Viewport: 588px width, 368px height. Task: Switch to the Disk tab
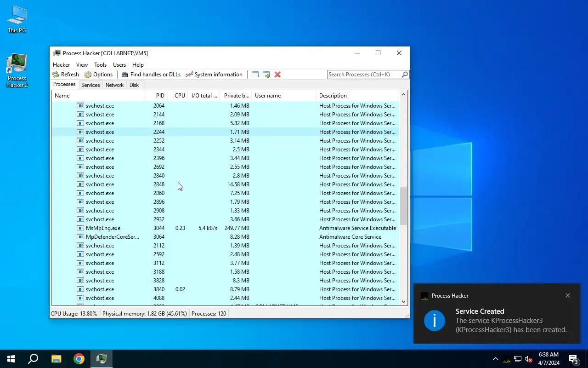(134, 85)
